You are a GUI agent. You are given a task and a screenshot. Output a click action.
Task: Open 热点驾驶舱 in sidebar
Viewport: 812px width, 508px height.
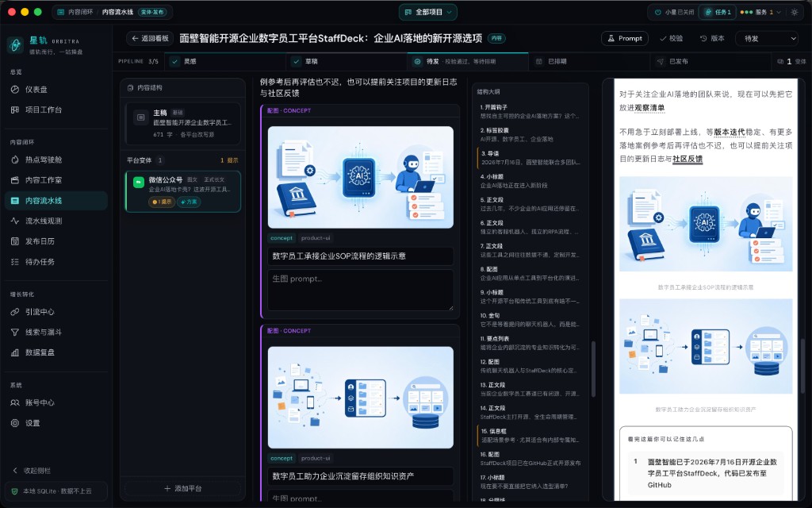56,160
